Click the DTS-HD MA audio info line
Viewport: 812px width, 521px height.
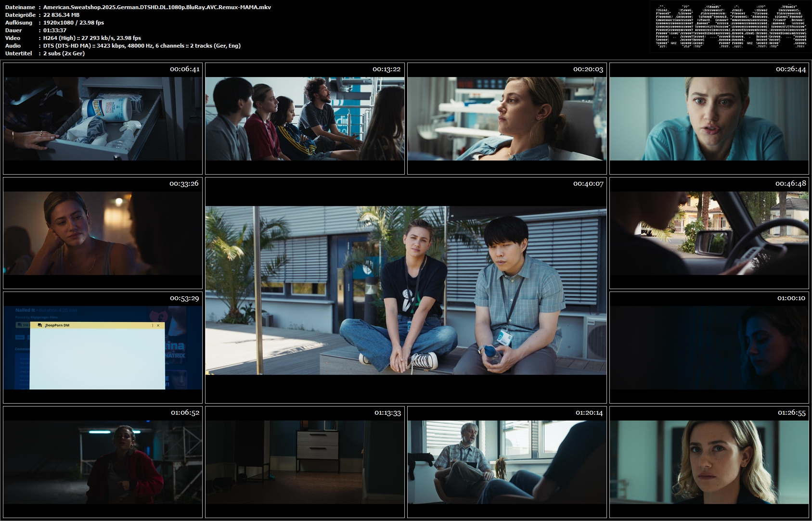[x=142, y=46]
